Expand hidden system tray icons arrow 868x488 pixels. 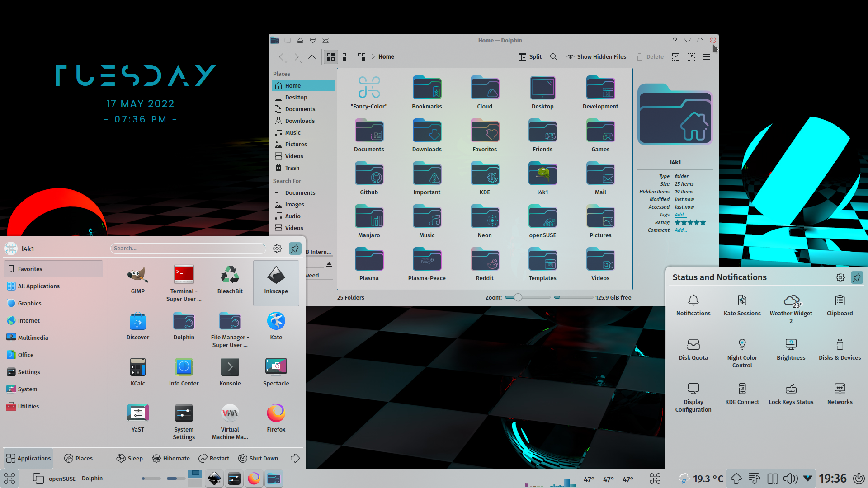808,478
